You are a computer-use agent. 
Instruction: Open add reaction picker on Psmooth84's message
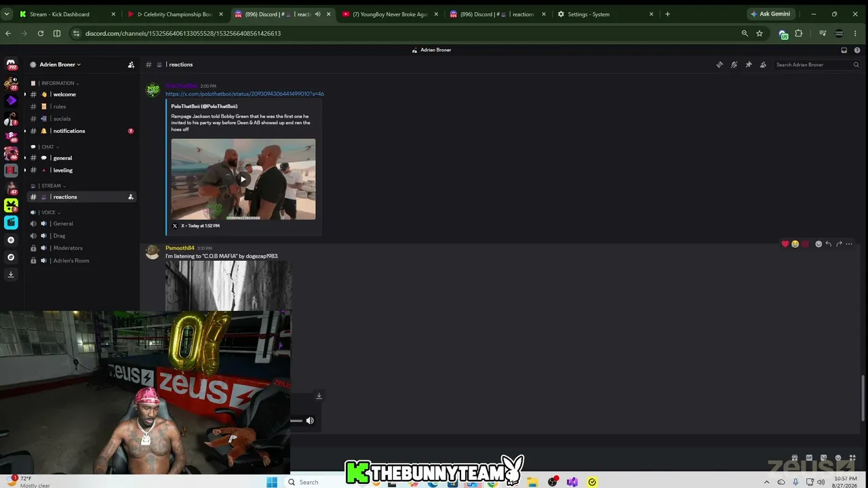click(x=818, y=244)
